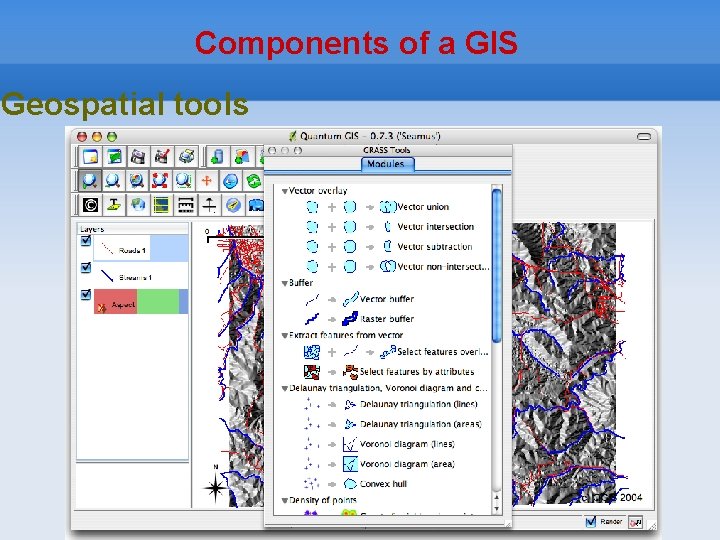Select the Streams 1 layer in legend
Viewport: 720px width, 540px height.
(141, 276)
